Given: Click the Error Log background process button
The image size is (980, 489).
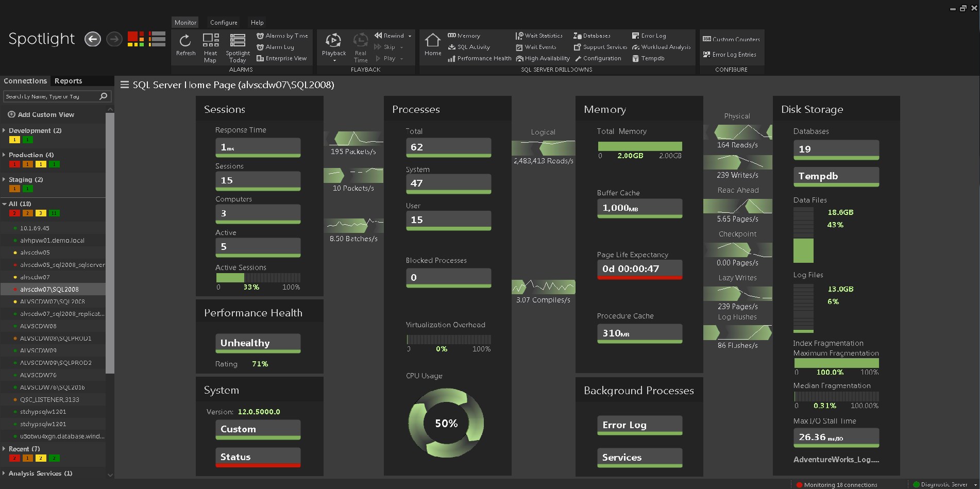Looking at the screenshot, I should (x=639, y=425).
